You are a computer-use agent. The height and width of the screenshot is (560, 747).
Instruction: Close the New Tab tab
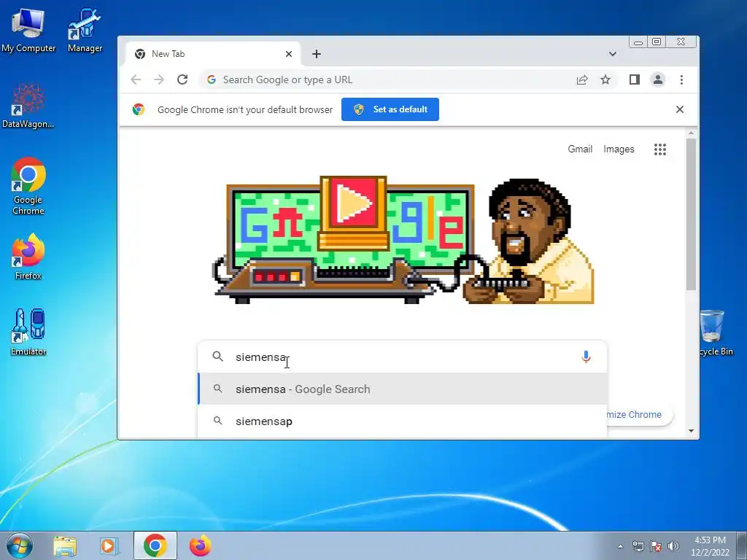289,54
